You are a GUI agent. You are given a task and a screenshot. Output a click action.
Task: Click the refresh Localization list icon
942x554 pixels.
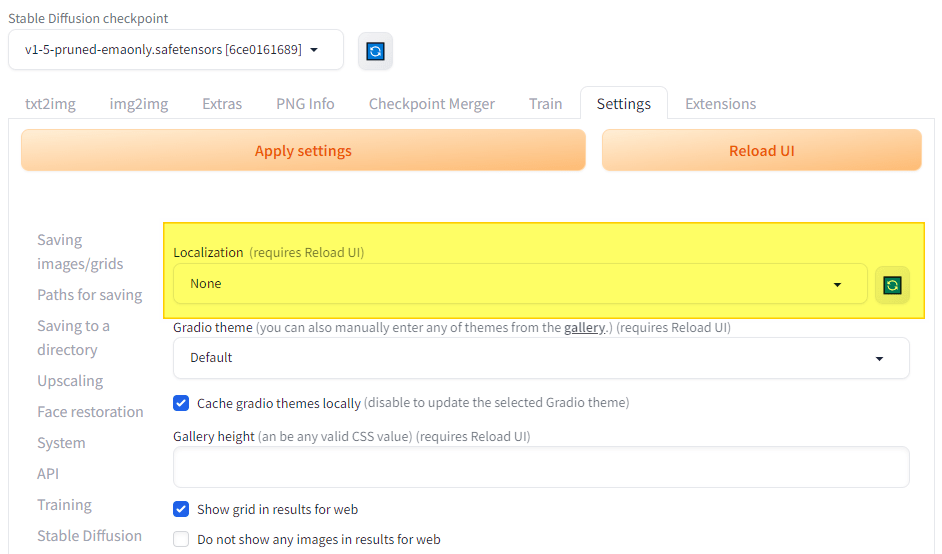click(892, 285)
